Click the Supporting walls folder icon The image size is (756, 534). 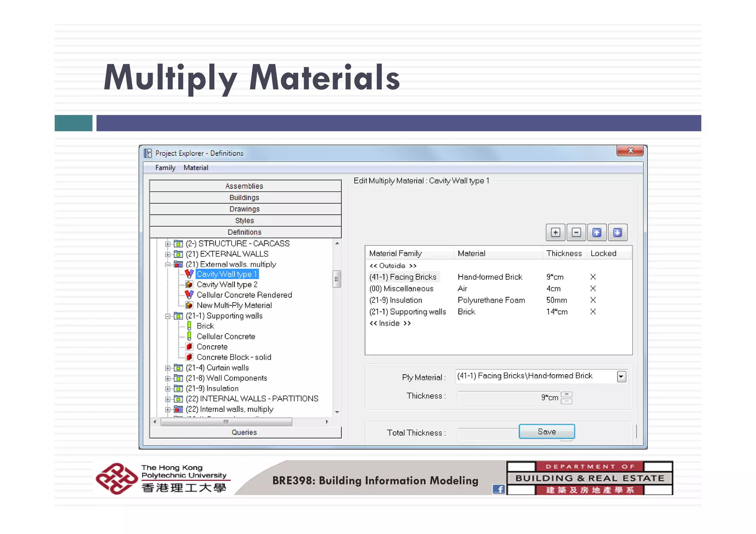tap(178, 316)
